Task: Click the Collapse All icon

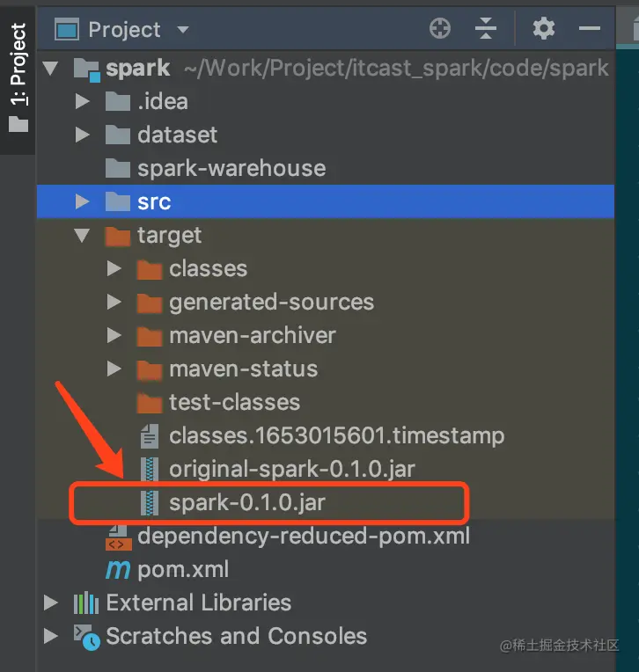Action: (486, 29)
